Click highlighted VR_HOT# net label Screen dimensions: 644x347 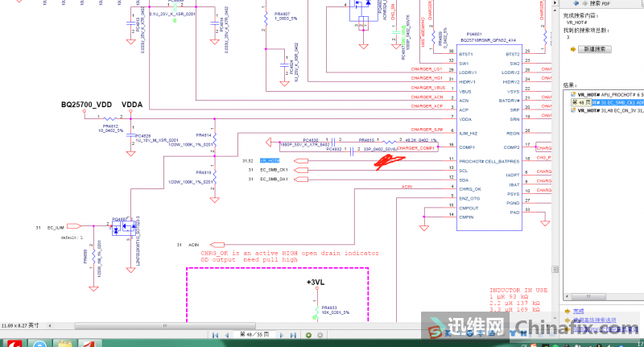point(270,160)
